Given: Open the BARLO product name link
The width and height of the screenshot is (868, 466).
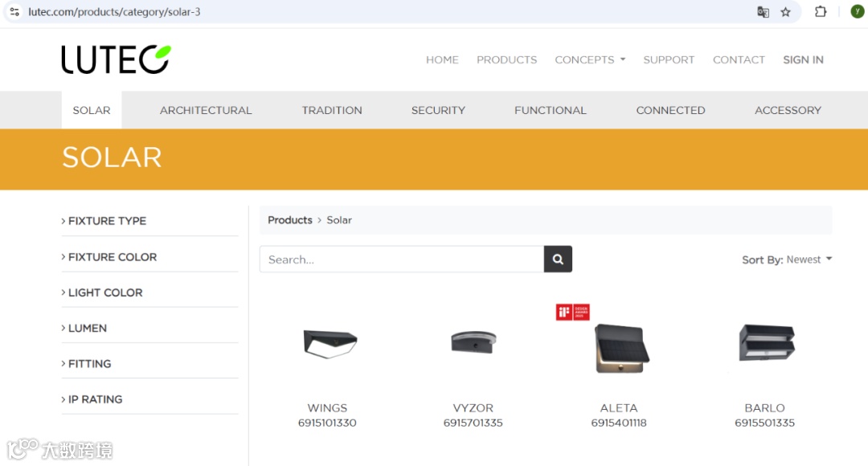Looking at the screenshot, I should (x=764, y=408).
